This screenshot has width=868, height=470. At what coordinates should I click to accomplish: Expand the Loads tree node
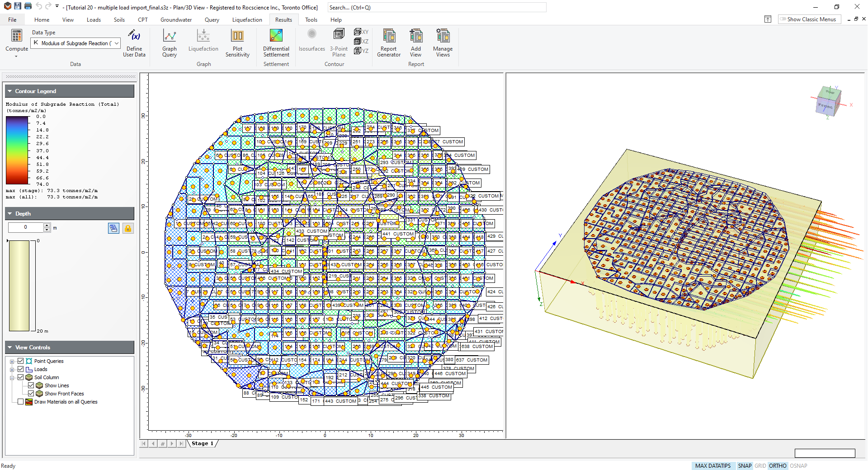pyautogui.click(x=12, y=370)
